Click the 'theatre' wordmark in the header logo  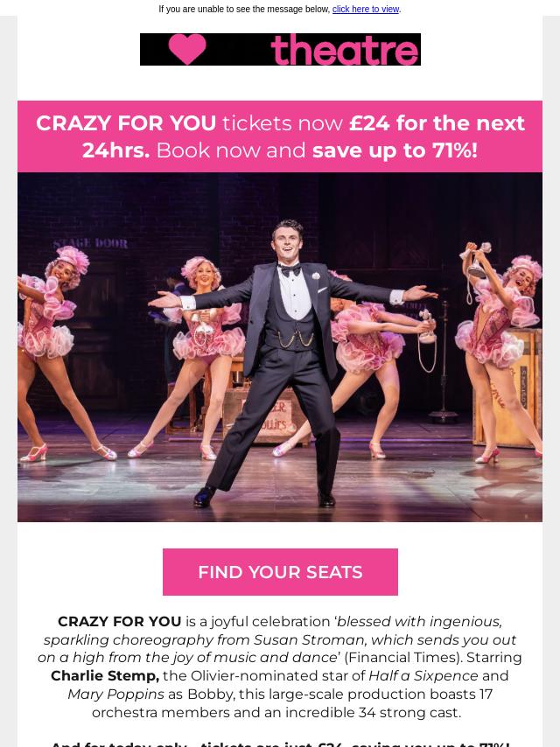click(345, 50)
